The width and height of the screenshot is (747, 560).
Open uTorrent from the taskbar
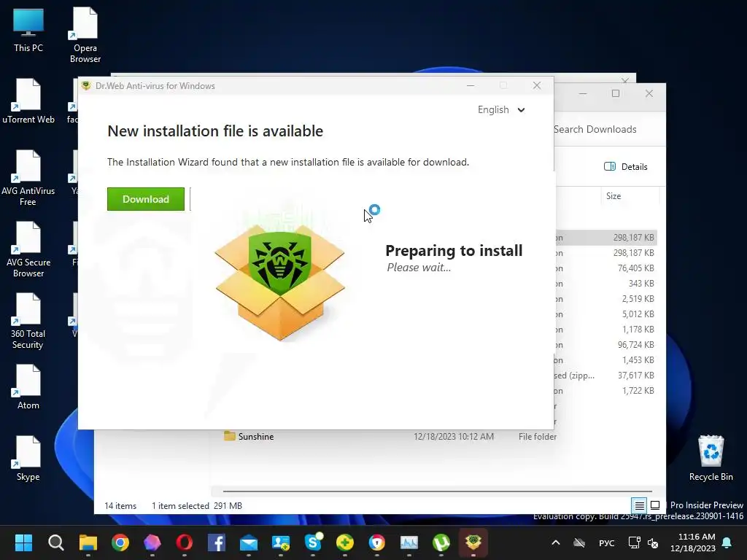click(441, 542)
